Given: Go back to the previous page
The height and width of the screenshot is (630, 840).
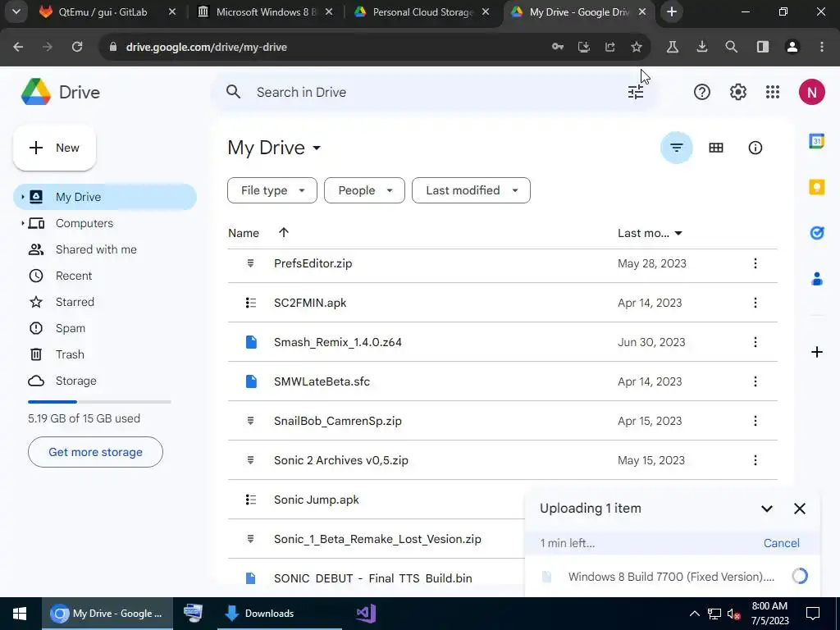Looking at the screenshot, I should [18, 47].
